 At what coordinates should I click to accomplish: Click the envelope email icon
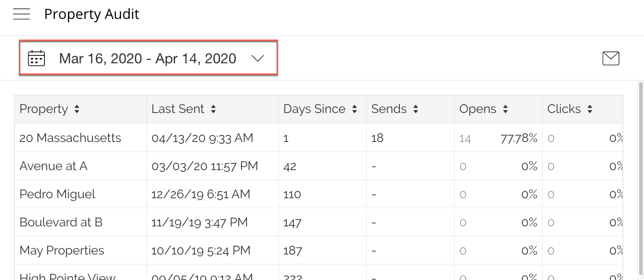611,58
